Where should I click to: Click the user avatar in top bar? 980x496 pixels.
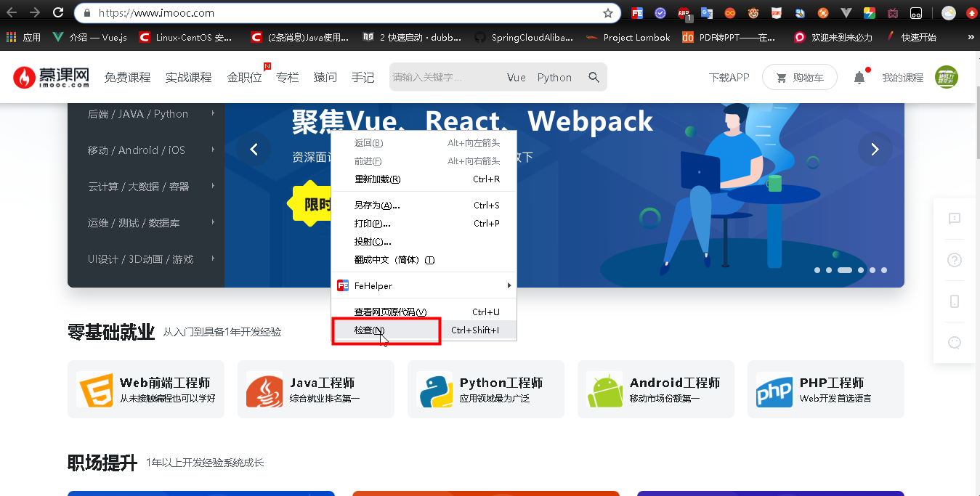947,76
